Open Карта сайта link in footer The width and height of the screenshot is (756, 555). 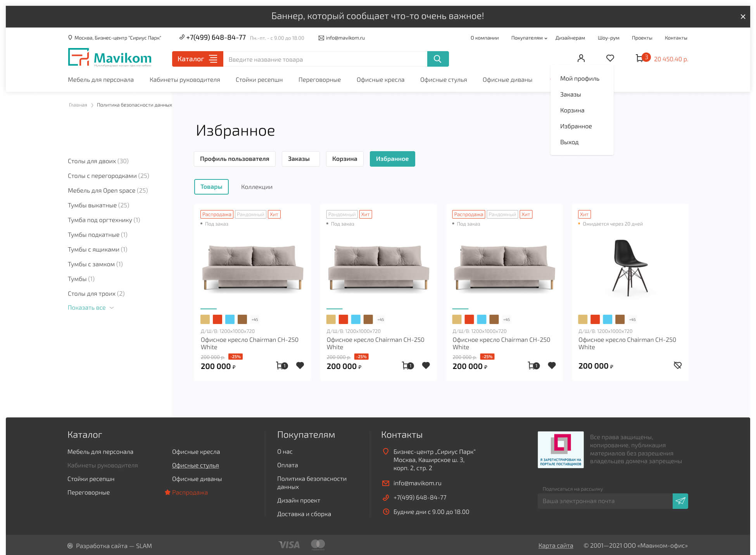(555, 545)
